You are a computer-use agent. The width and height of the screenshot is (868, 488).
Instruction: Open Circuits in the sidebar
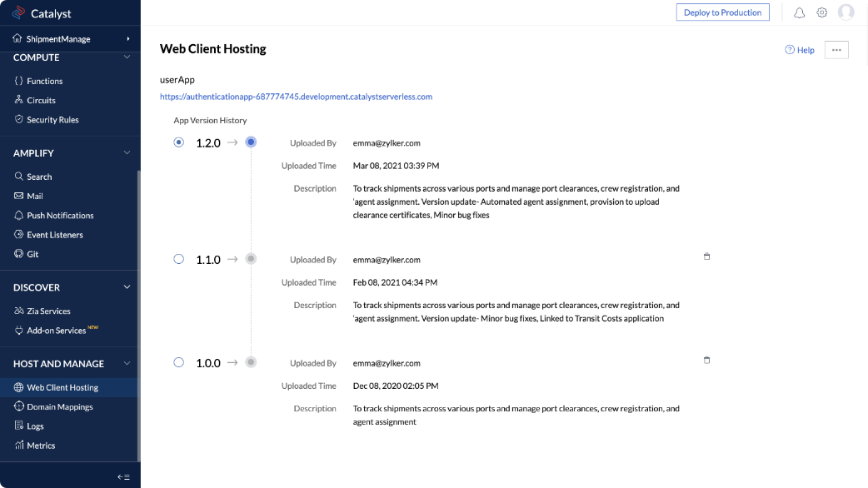tap(42, 100)
